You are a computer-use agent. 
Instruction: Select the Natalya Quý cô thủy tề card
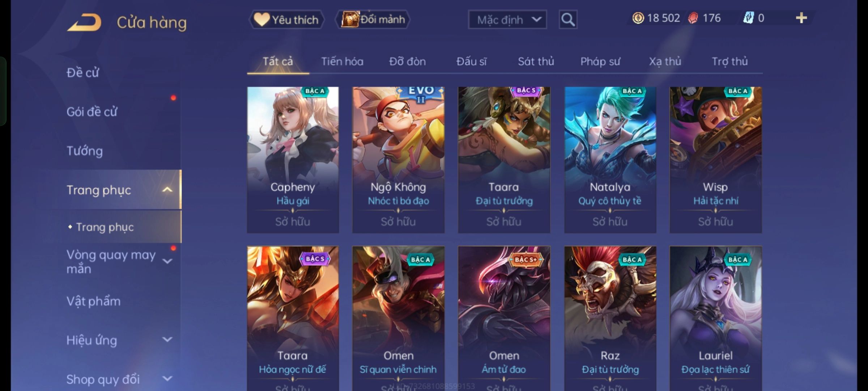pos(610,160)
